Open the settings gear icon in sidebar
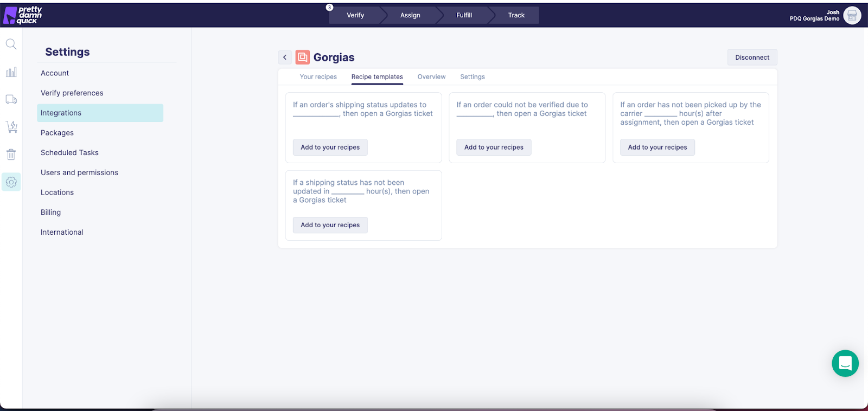868x411 pixels. (x=11, y=182)
